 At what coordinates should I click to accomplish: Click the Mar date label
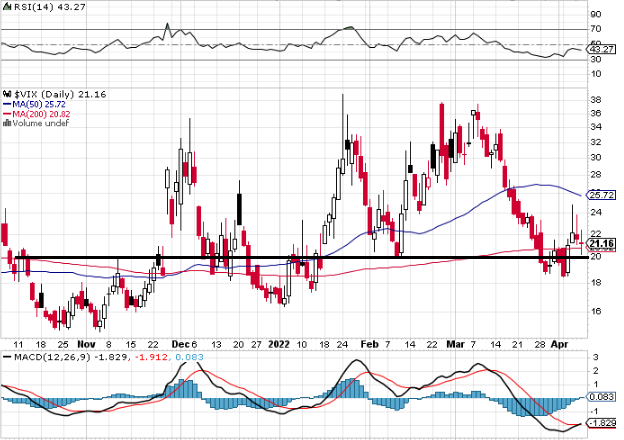pyautogui.click(x=455, y=344)
